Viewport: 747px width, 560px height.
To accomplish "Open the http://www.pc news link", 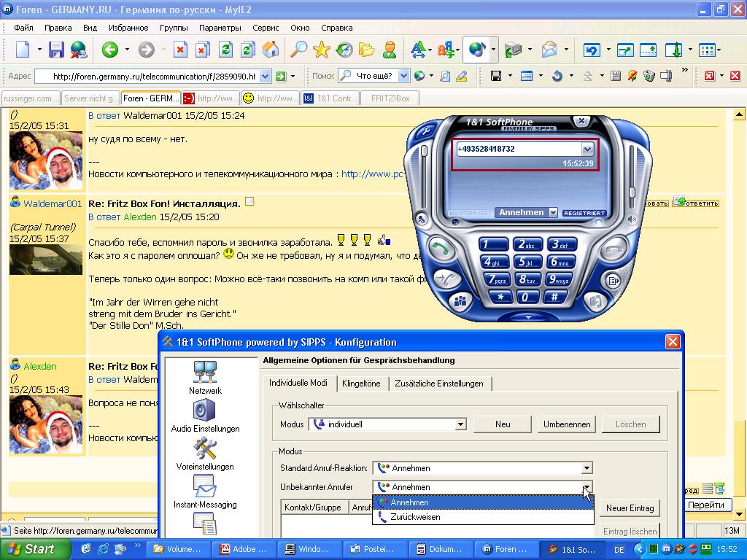I will tap(372, 174).
